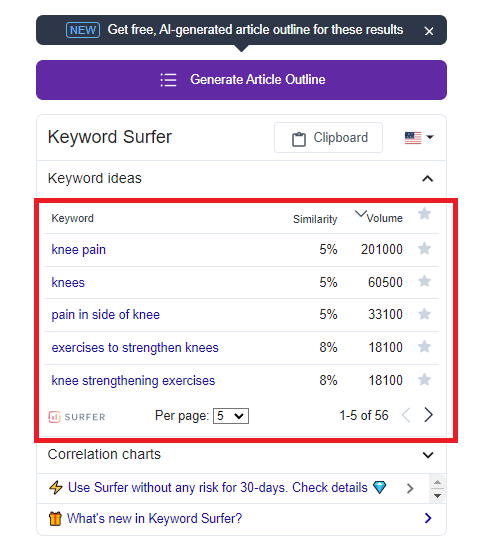Open the 'knee pain' keyword link
The width and height of the screenshot is (484, 545).
click(x=79, y=250)
